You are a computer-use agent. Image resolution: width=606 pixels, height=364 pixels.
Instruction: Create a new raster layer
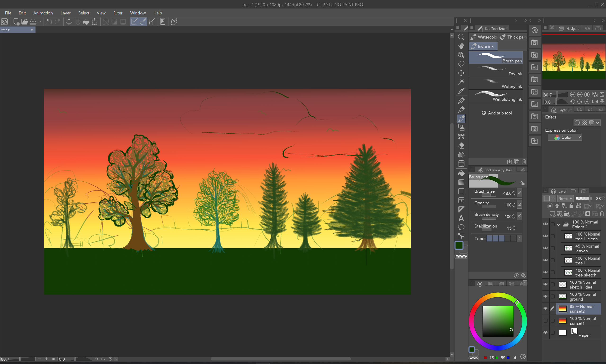point(552,214)
